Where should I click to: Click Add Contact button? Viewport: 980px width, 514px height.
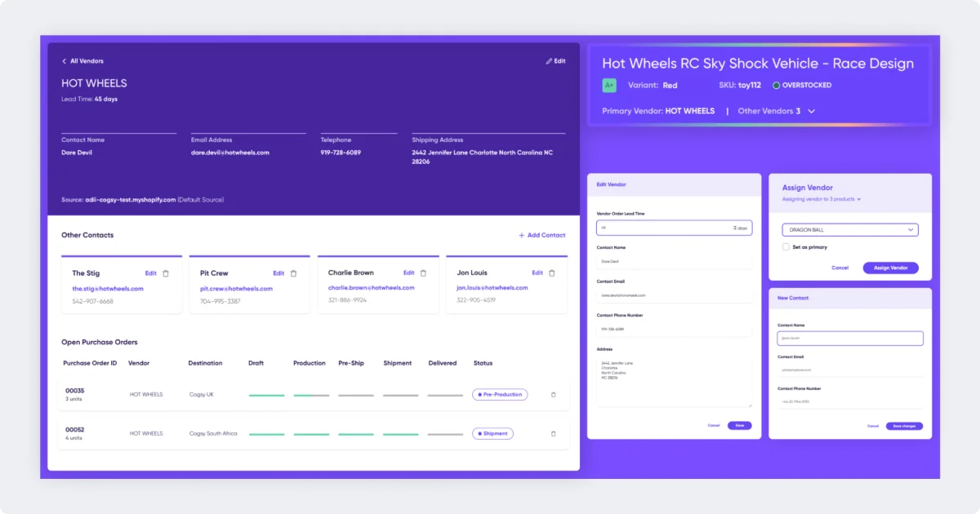click(542, 235)
